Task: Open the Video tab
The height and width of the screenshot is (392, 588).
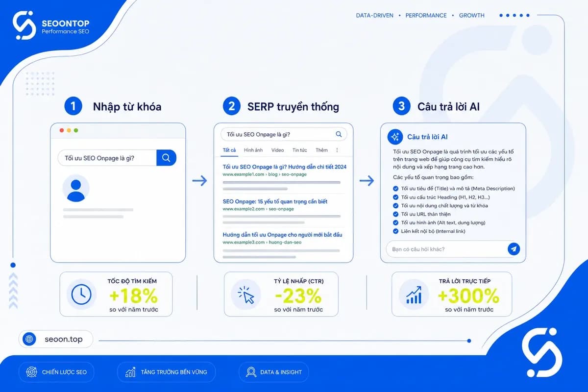Action: (277, 150)
